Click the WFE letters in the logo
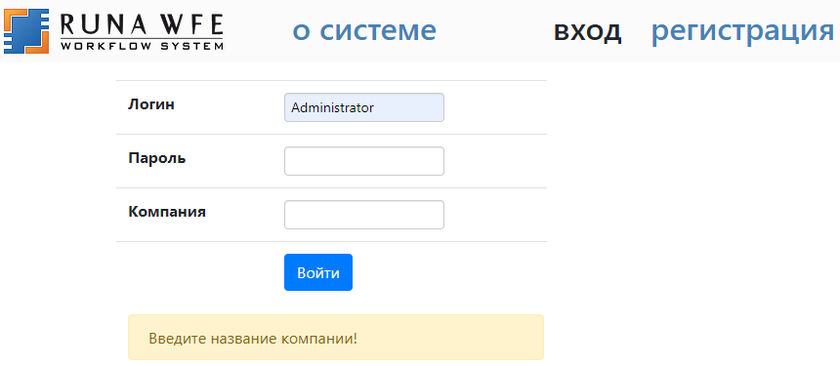The image size is (840, 366). (x=194, y=25)
